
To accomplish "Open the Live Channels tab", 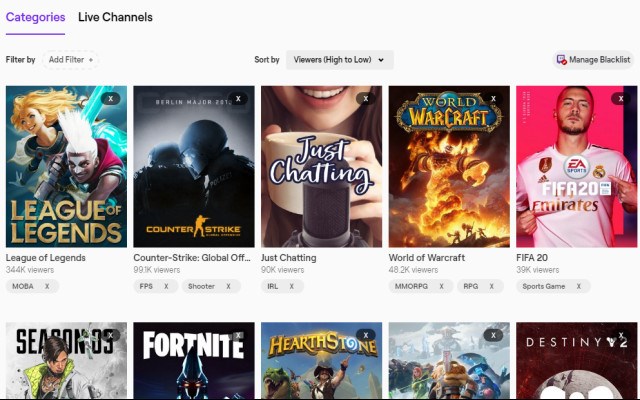I will tap(116, 18).
